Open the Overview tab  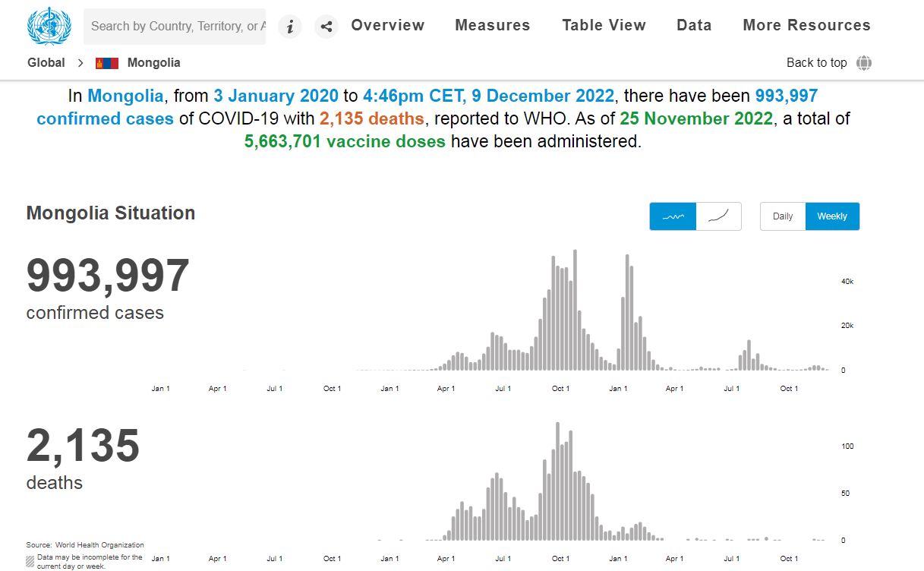(388, 25)
